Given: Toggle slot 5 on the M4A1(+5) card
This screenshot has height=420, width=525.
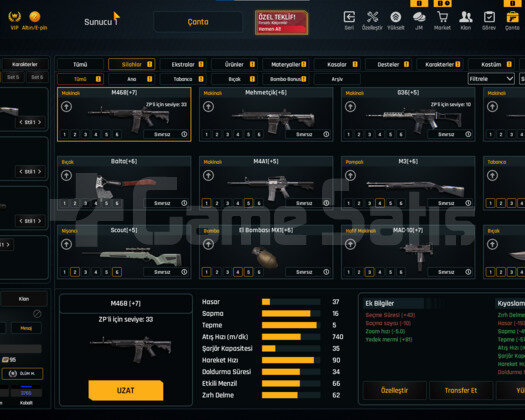Looking at the screenshot, I should [x=248, y=203].
